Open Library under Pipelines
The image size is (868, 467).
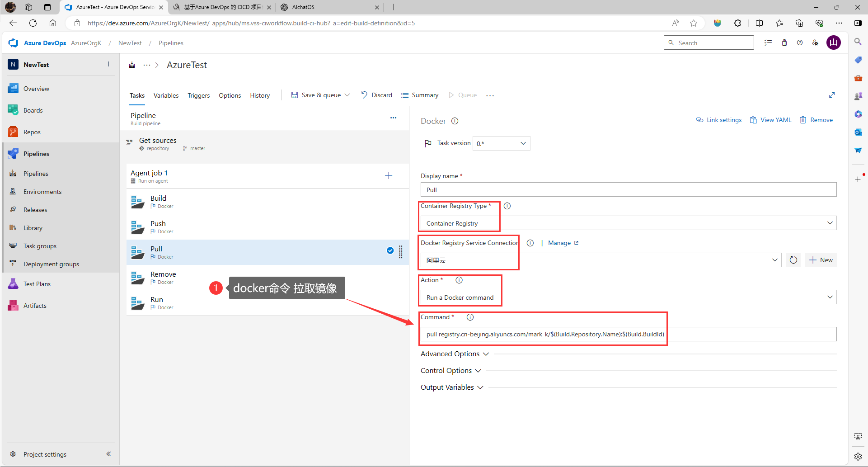[33, 228]
